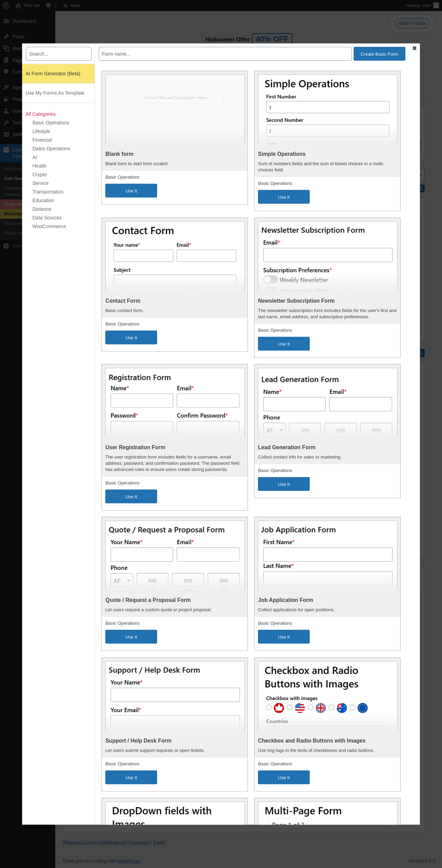This screenshot has width=442, height=868.
Task: Click the user avatar icon
Action: click(x=436, y=6)
